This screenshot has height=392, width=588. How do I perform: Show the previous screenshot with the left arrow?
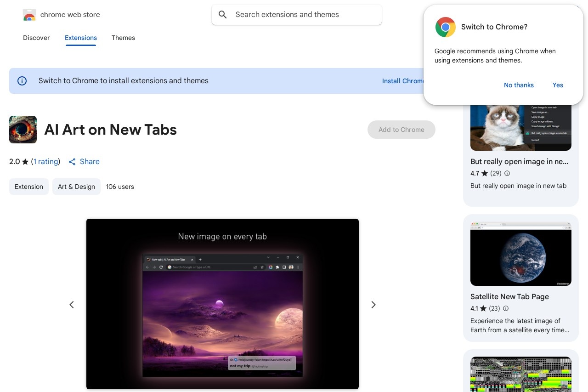coord(72,305)
